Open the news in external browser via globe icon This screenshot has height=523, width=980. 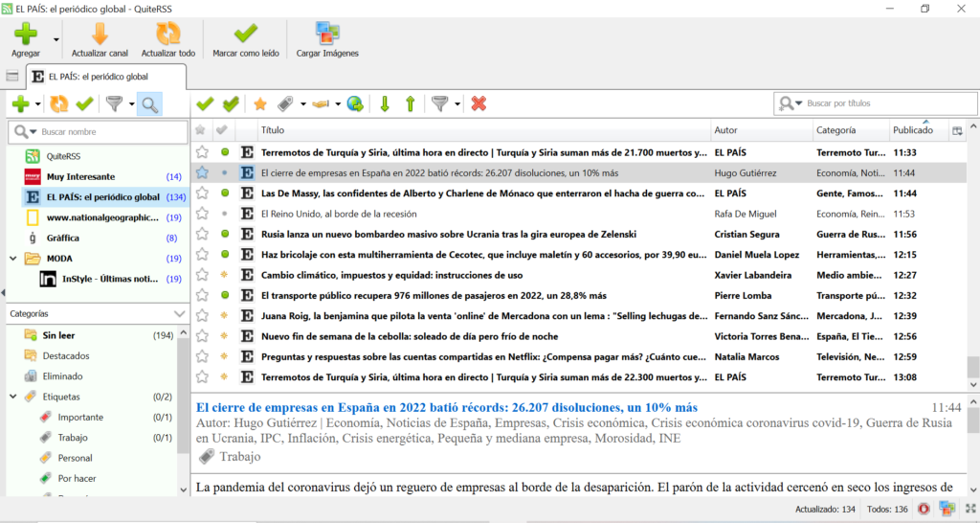click(355, 103)
